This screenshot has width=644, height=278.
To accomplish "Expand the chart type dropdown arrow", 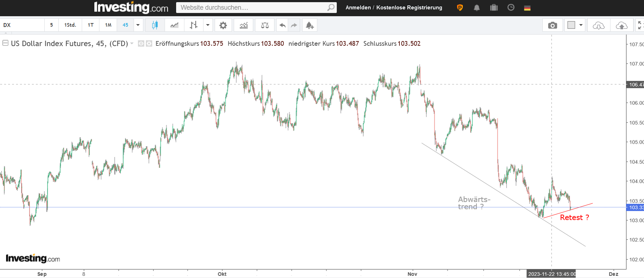I will coord(208,25).
